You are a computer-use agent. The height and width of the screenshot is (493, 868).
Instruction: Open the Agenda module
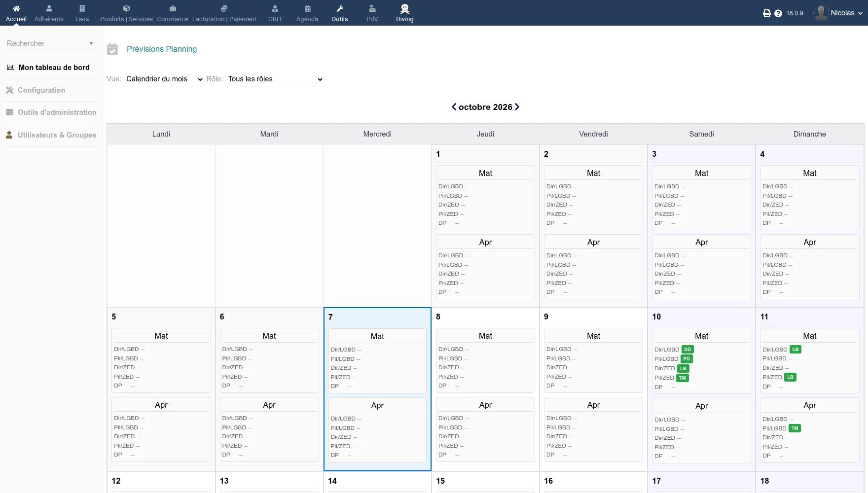point(307,13)
